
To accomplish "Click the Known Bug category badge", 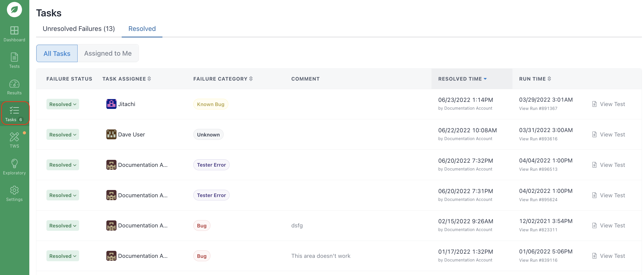I will coord(211,104).
